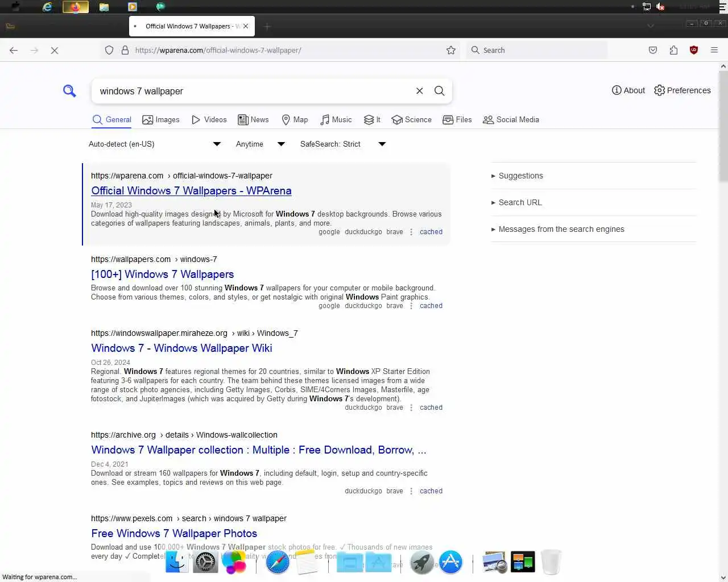The height and width of the screenshot is (582, 728).
Task: Click the browser Back arrow
Action: click(14, 50)
